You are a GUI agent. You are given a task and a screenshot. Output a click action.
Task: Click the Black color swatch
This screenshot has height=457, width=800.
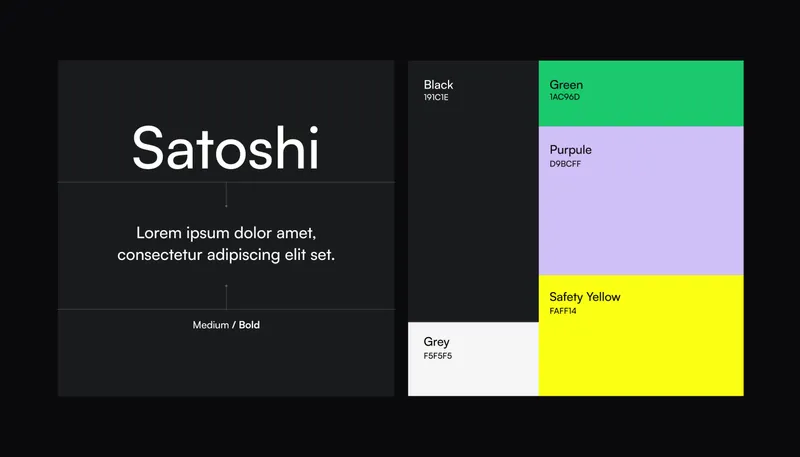click(x=473, y=191)
